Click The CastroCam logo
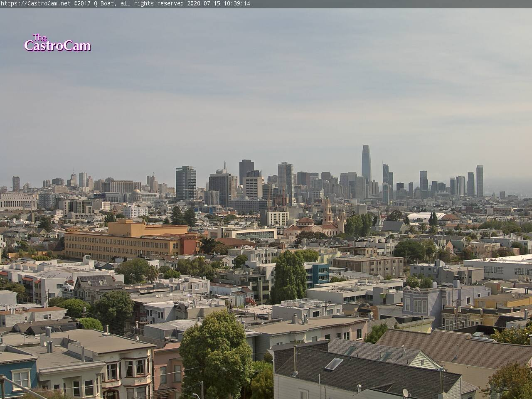532x399 pixels. (x=57, y=43)
